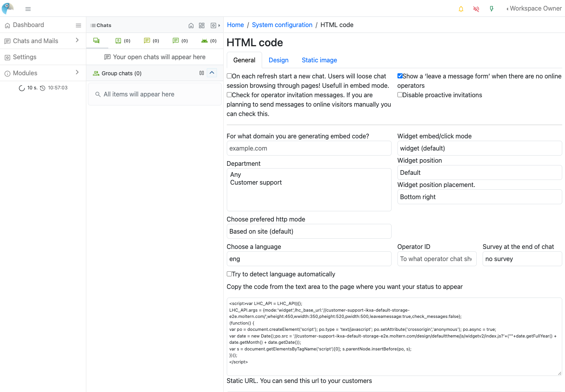Expand the Modules menu
565x392 pixels.
tap(43, 73)
